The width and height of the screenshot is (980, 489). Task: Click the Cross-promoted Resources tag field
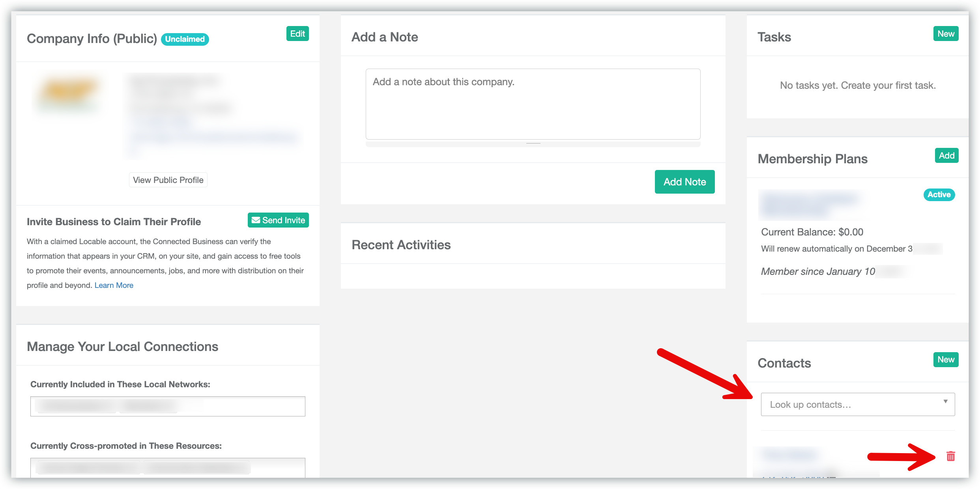[x=168, y=468]
